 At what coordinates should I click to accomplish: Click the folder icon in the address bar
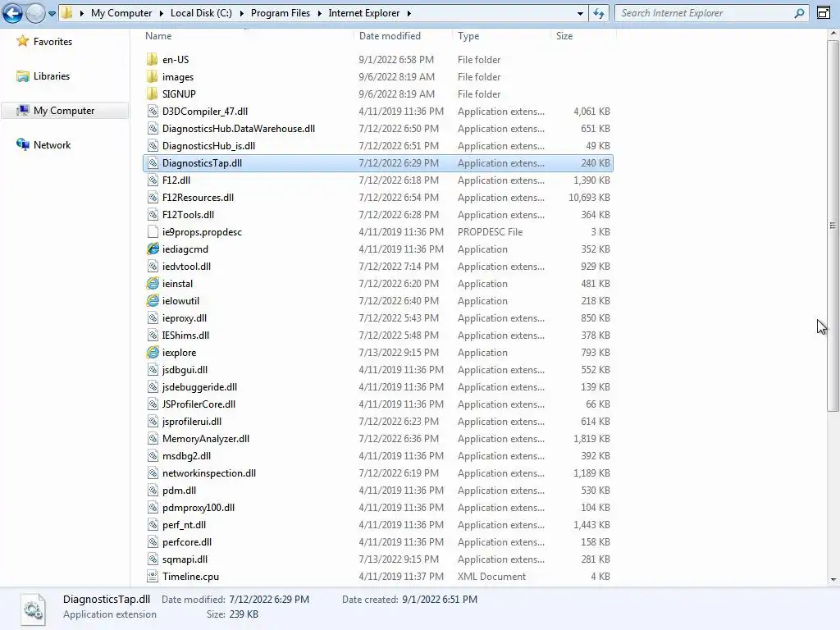(x=67, y=13)
